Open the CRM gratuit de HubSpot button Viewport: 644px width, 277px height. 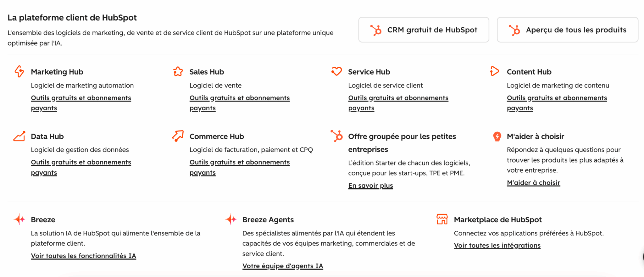[424, 30]
